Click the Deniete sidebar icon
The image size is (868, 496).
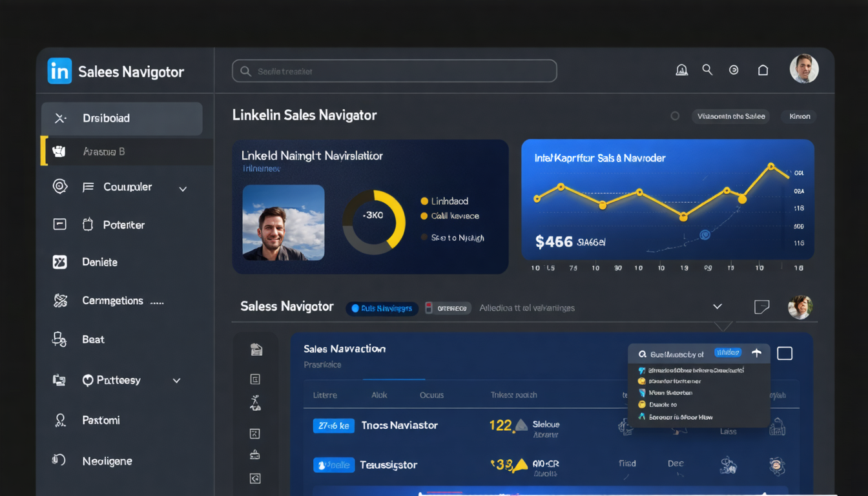pos(59,262)
